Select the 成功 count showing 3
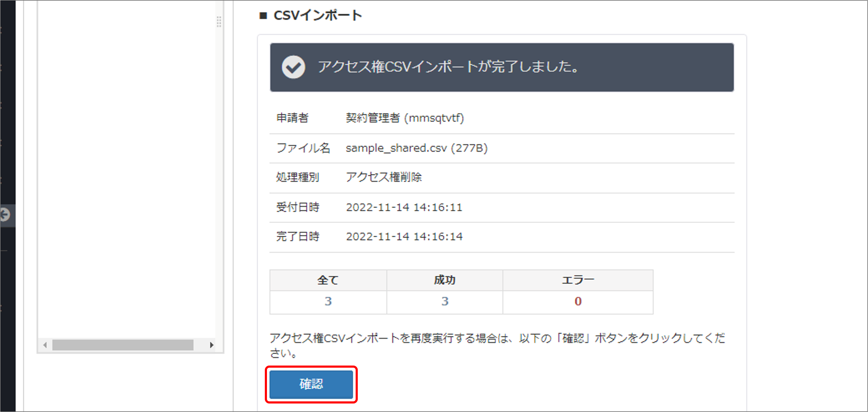The width and height of the screenshot is (868, 412). (x=444, y=302)
